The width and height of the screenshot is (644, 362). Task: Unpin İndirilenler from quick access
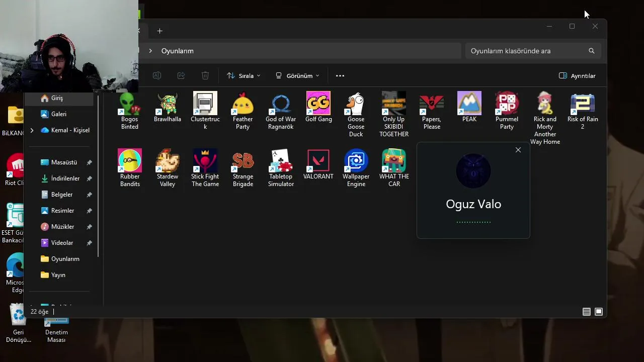pos(89,178)
